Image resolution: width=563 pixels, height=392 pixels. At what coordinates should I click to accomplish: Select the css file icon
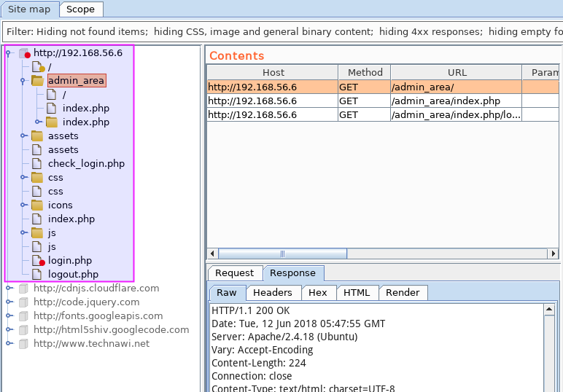coord(36,192)
